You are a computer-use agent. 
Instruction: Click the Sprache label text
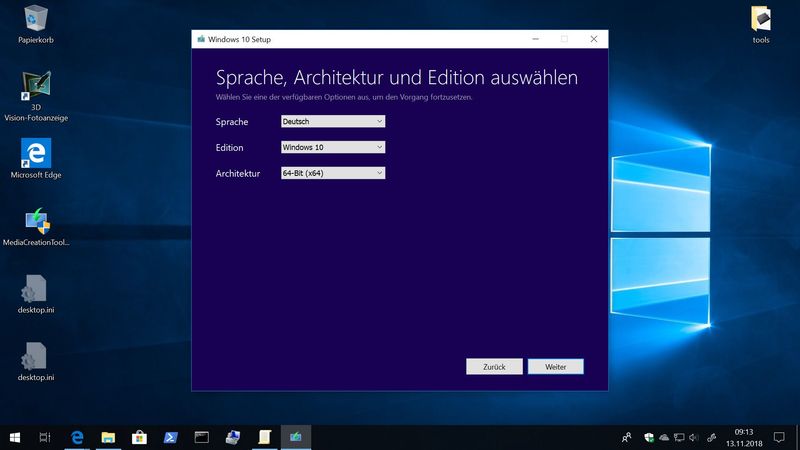click(232, 122)
